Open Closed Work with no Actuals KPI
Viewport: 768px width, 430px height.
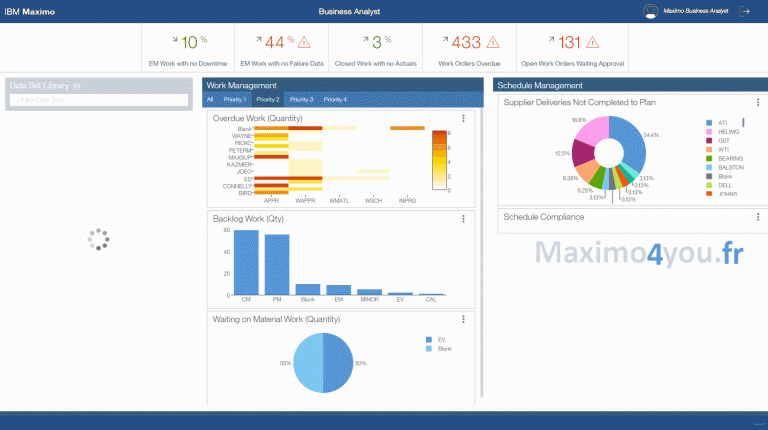pos(376,48)
